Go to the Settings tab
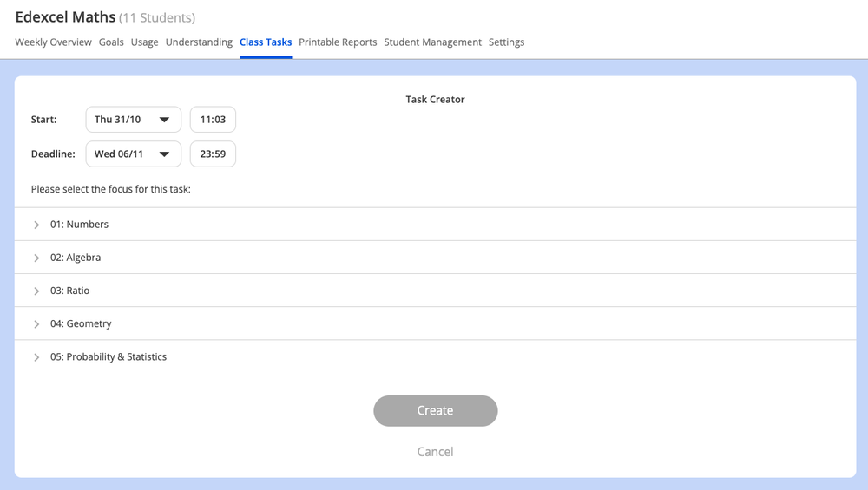 tap(507, 42)
